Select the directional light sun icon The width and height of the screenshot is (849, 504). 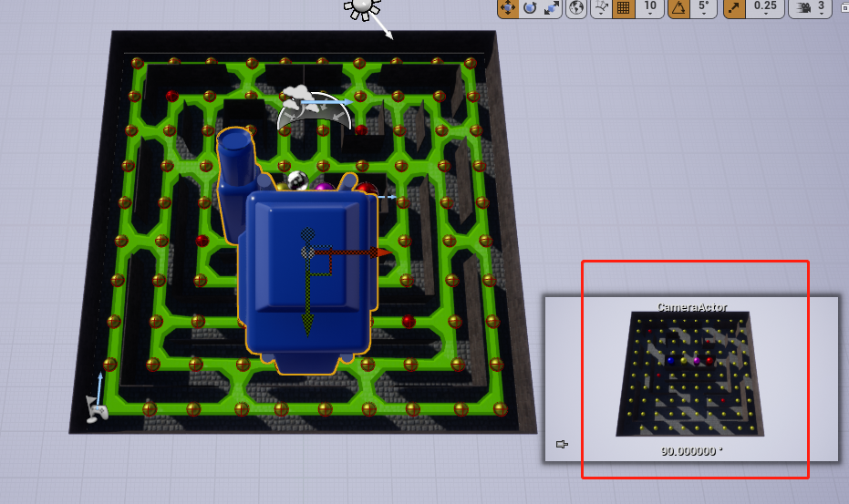(x=362, y=7)
